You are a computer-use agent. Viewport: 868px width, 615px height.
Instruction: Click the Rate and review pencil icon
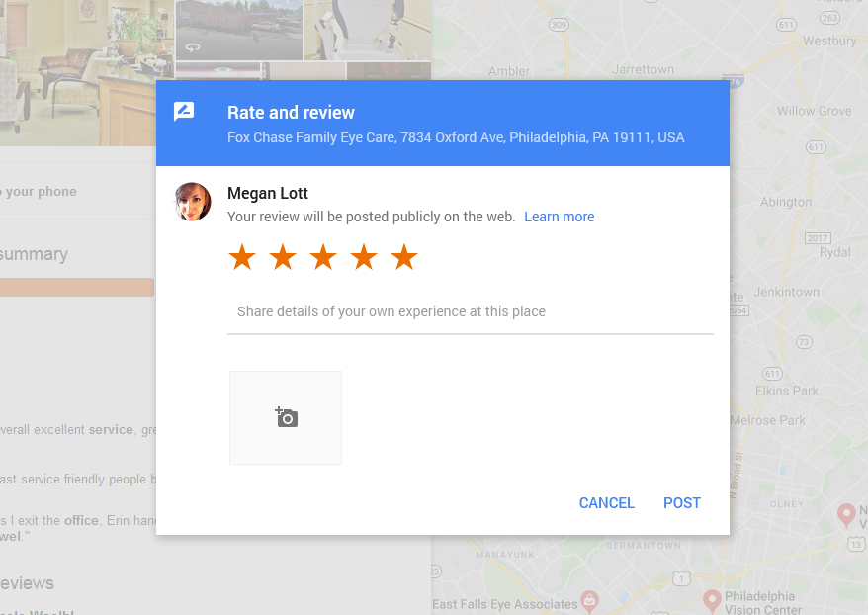(x=184, y=112)
